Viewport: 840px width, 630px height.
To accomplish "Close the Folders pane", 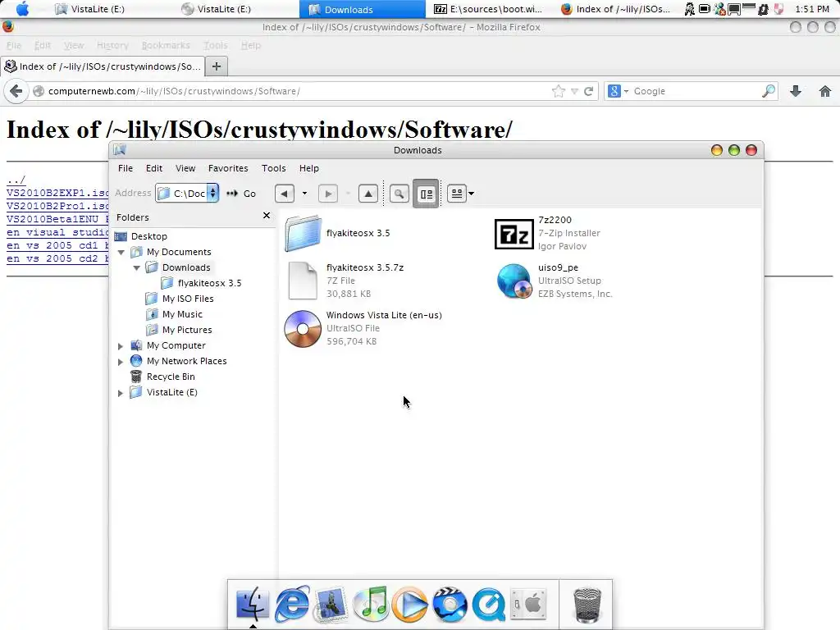I will coord(267,216).
